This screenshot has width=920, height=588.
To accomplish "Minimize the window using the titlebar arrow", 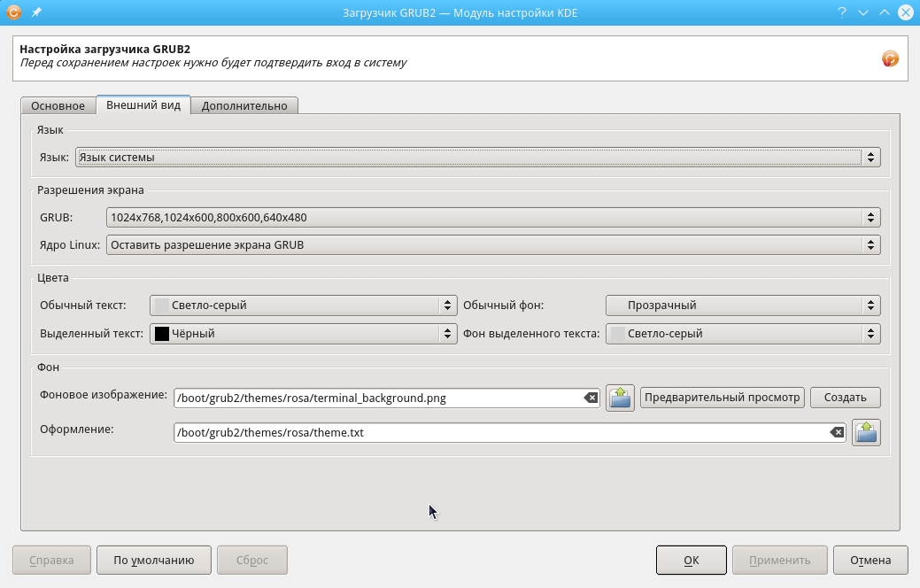I will [x=863, y=12].
